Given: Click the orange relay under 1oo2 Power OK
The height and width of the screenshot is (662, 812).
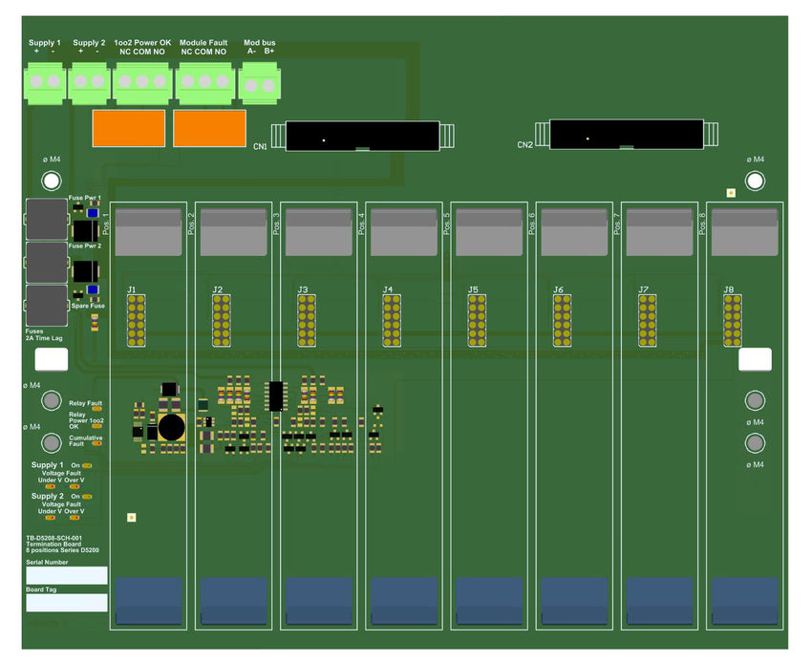Looking at the screenshot, I should [x=128, y=128].
